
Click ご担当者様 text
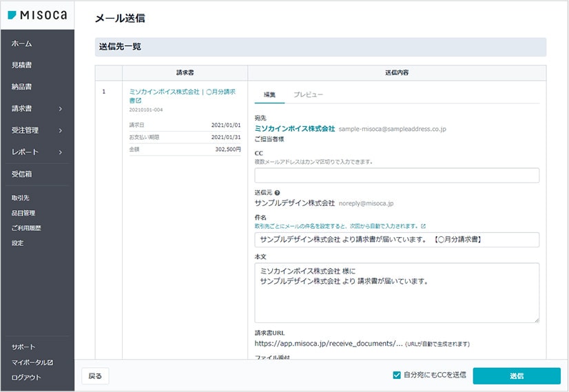point(269,139)
